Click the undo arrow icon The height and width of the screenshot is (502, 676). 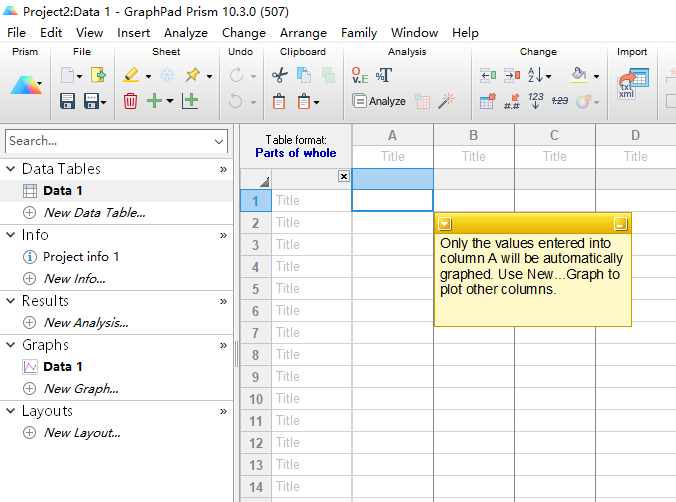coord(235,101)
